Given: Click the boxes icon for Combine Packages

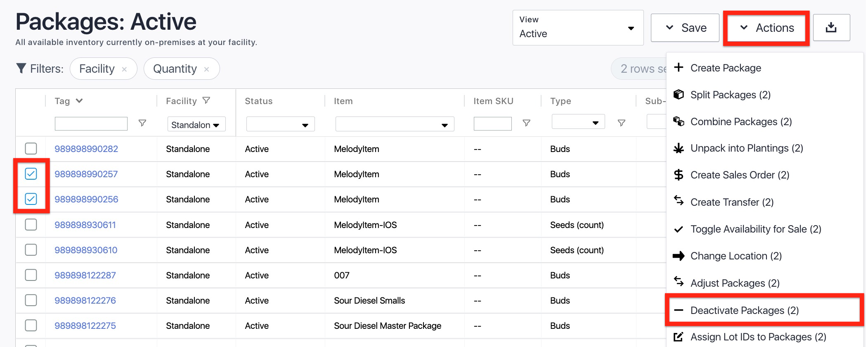Looking at the screenshot, I should click(679, 121).
